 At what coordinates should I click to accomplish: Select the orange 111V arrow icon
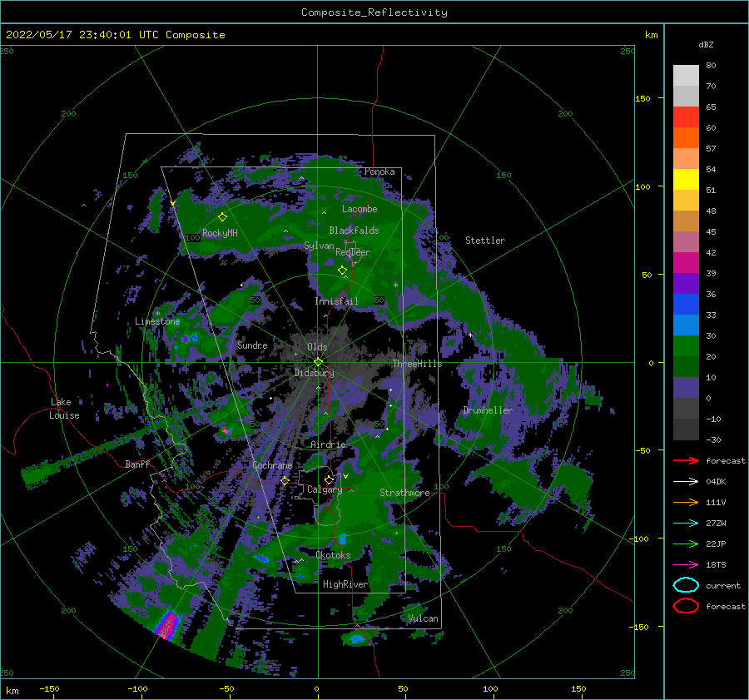point(686,502)
